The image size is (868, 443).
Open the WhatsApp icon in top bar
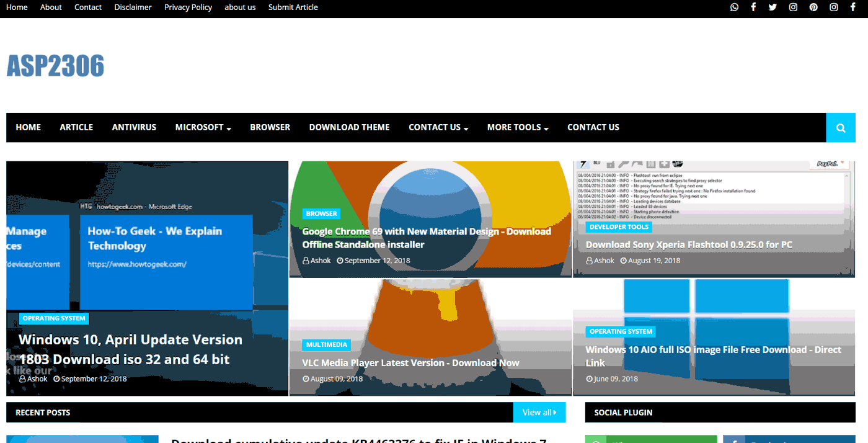(734, 7)
